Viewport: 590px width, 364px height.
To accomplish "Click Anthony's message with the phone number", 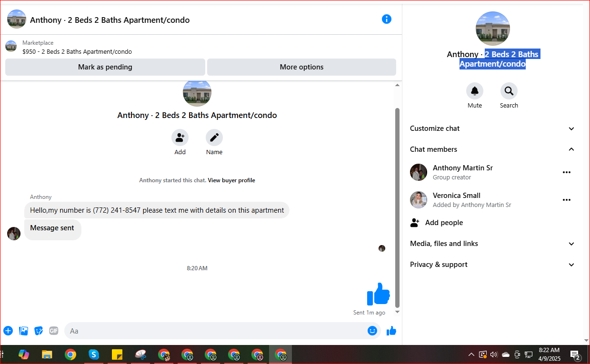I will [157, 210].
